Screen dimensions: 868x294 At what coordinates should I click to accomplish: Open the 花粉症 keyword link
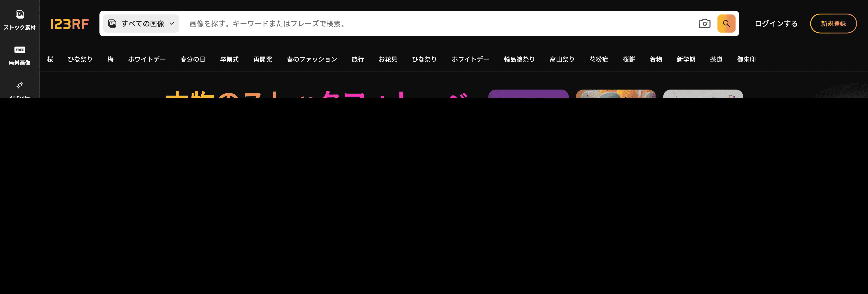pyautogui.click(x=598, y=59)
